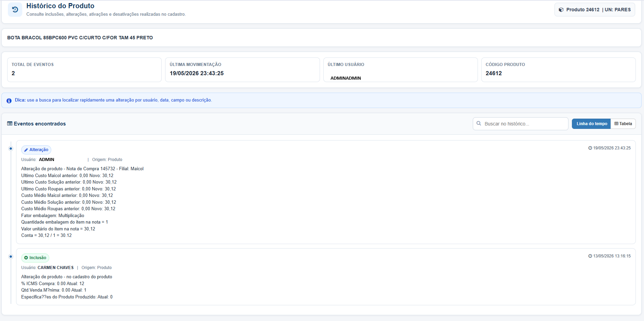This screenshot has height=321, width=644.
Task: Click line Especifica??es do Produto Produzido
Action: coord(67,297)
